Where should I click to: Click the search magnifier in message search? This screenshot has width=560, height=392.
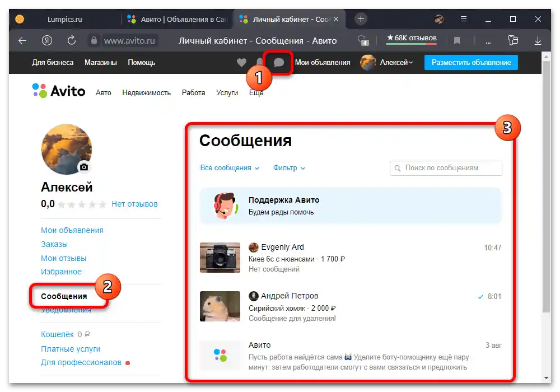398,168
